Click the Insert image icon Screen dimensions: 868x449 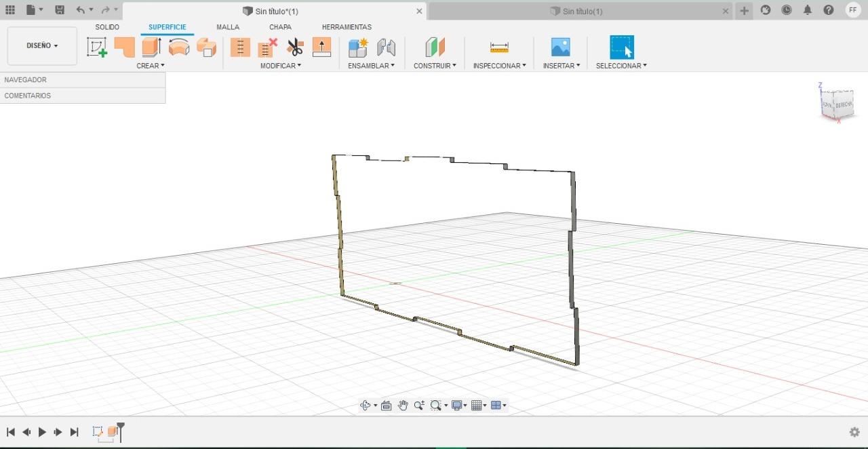tap(561, 47)
